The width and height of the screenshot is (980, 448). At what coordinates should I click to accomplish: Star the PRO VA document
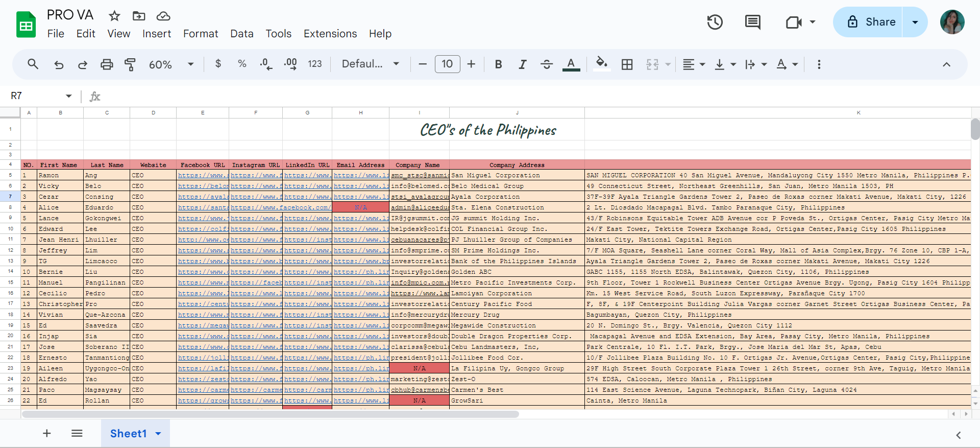click(x=114, y=16)
